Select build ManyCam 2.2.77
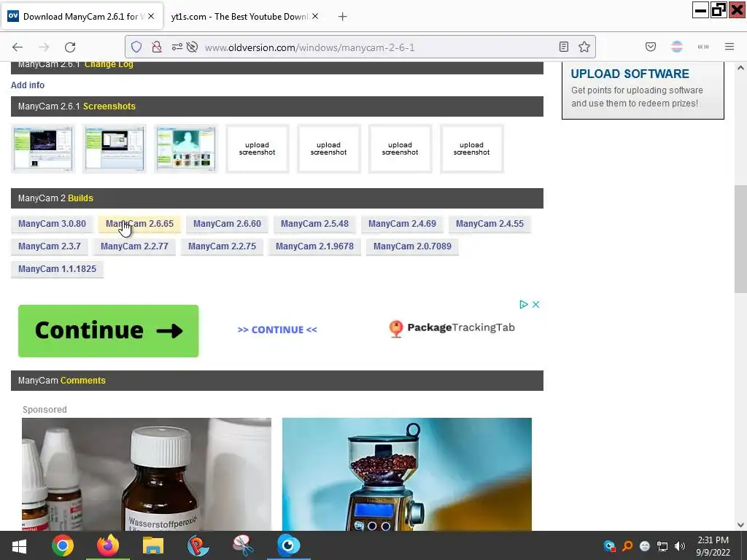Viewport: 747px width, 560px height. (x=134, y=246)
